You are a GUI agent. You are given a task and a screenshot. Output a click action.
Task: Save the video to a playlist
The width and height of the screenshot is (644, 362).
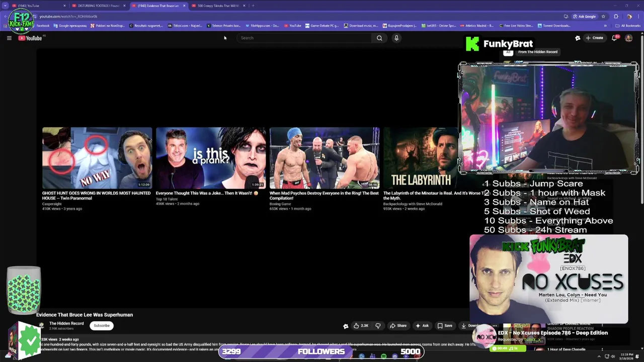click(x=445, y=325)
